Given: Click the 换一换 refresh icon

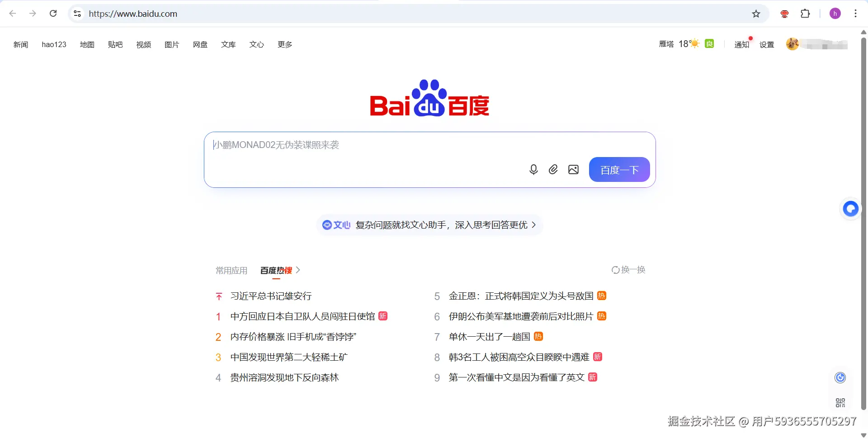Looking at the screenshot, I should [615, 270].
